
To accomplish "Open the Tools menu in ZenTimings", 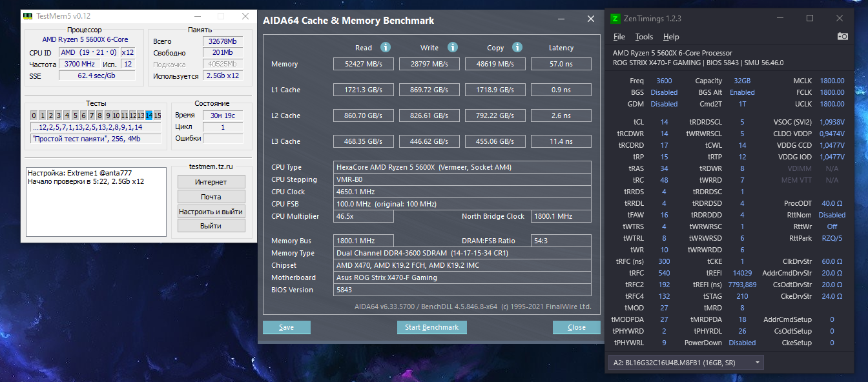I will click(x=644, y=37).
